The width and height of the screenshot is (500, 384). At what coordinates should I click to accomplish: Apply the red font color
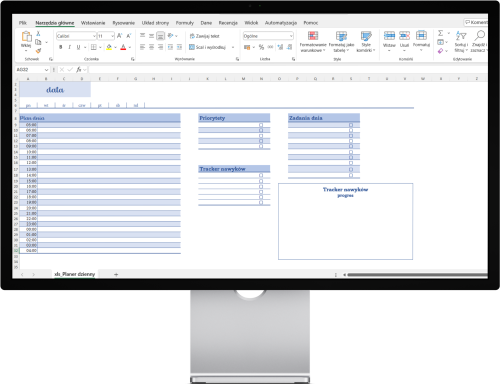(x=123, y=47)
